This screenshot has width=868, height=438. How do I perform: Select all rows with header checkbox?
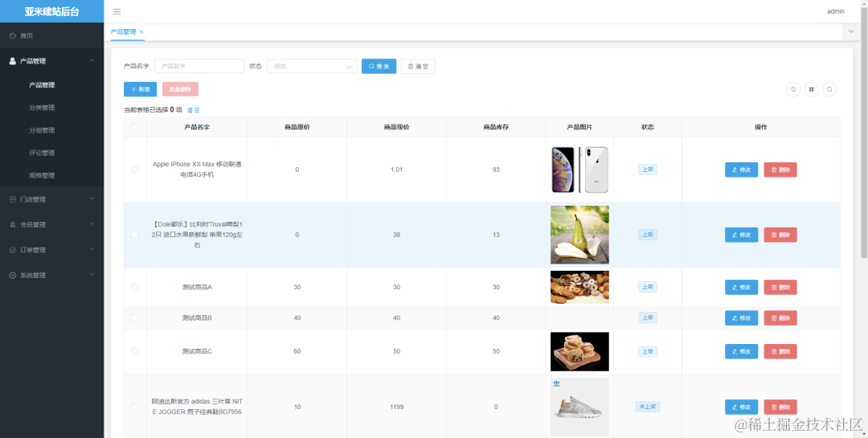point(134,127)
